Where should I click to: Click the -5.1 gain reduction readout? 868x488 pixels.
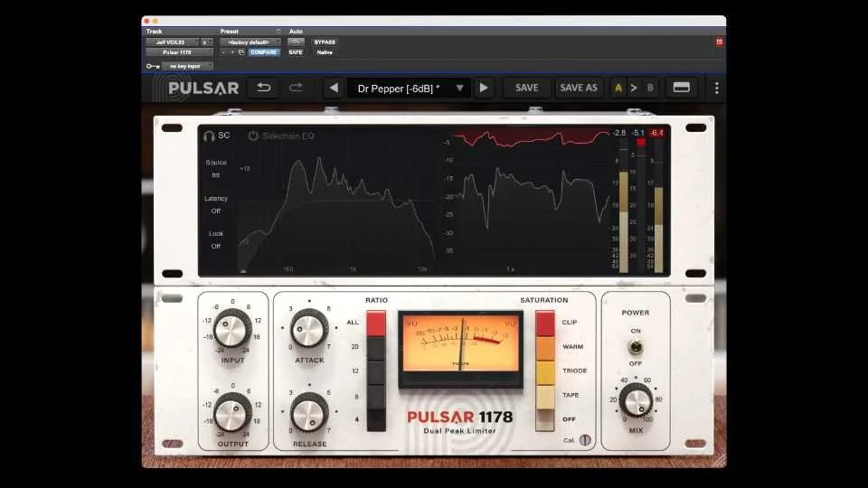[638, 133]
